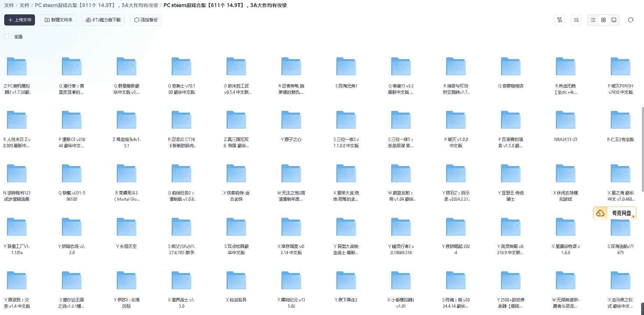The height and width of the screenshot is (315, 644).
Task: Click the 上传文件 upload button
Action: click(20, 20)
